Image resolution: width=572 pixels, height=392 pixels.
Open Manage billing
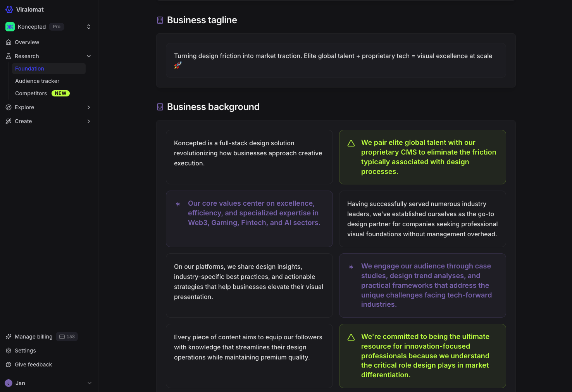(34, 337)
